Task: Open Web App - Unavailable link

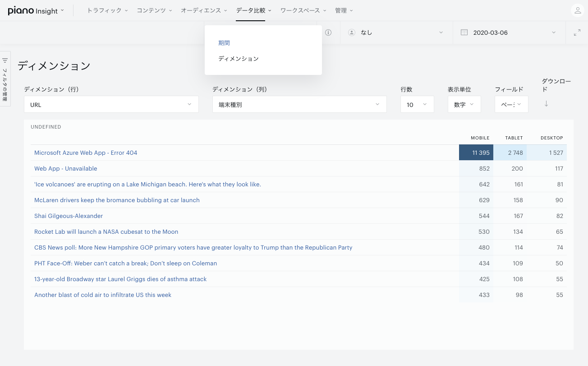Action: [66, 168]
